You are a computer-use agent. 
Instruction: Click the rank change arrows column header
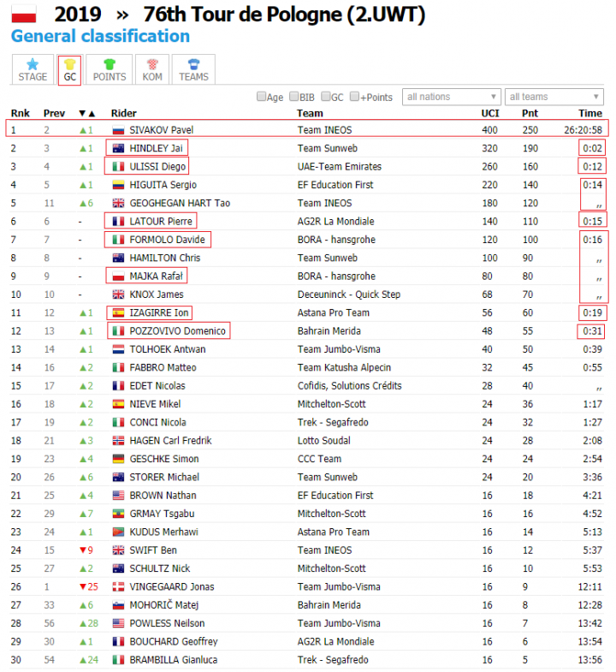pos(87,114)
